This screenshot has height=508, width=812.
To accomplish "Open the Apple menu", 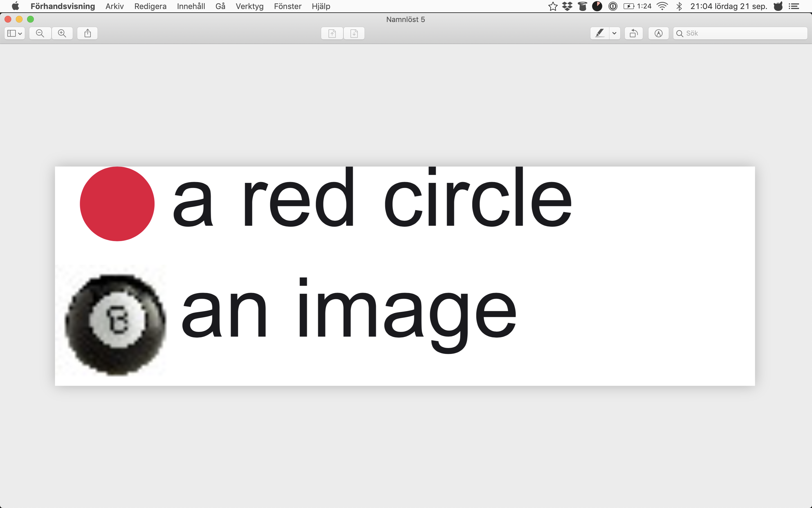I will pyautogui.click(x=16, y=6).
